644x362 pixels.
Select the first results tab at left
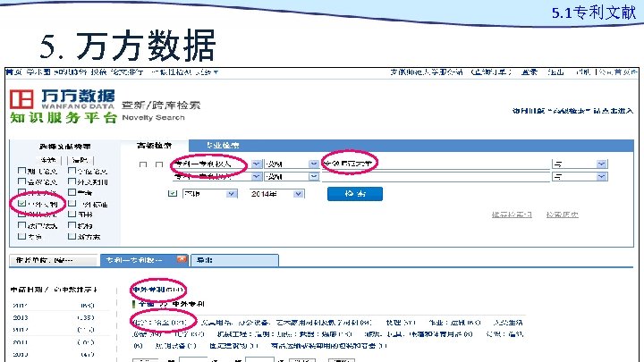point(54,260)
